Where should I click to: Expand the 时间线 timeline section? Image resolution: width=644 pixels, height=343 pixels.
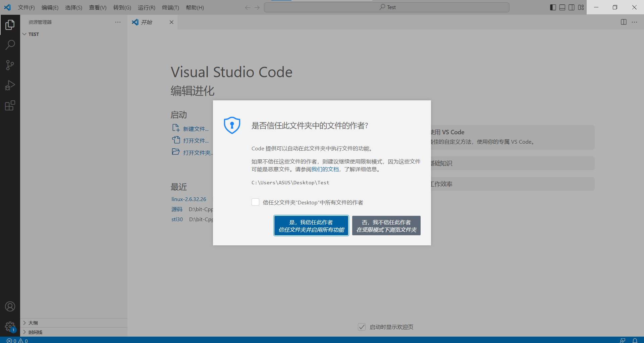(73, 332)
